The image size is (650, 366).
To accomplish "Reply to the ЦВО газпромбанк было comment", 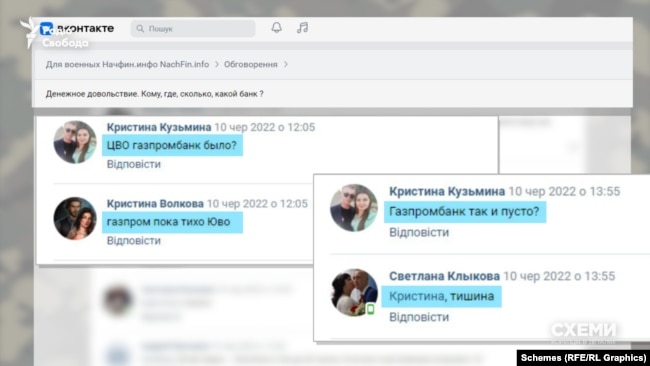I will pos(134,164).
